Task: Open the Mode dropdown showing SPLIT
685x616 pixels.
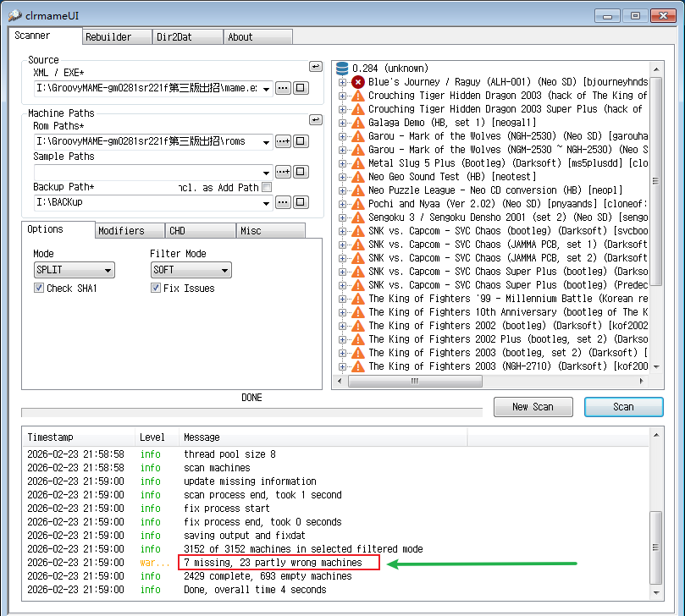Action: (x=74, y=271)
